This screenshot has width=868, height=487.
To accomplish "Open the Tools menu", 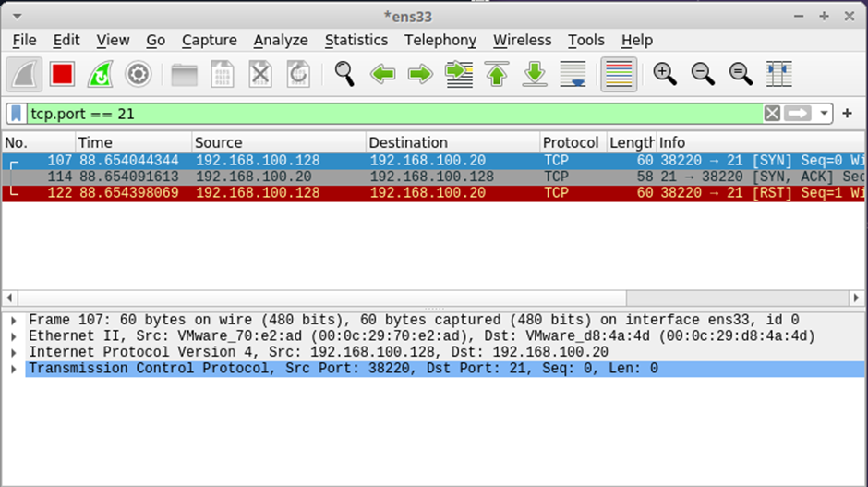I will click(x=585, y=40).
